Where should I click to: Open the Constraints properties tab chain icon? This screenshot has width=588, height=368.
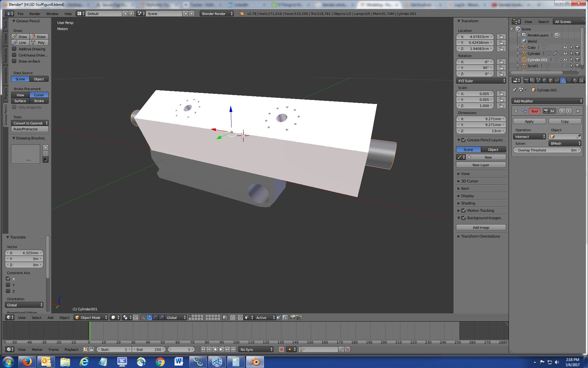[557, 80]
